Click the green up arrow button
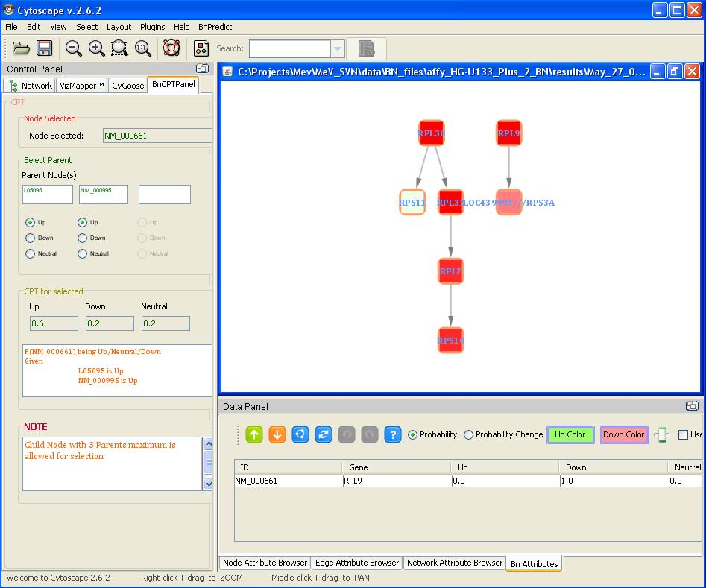Screen dimensions: 706x588 coord(254,434)
